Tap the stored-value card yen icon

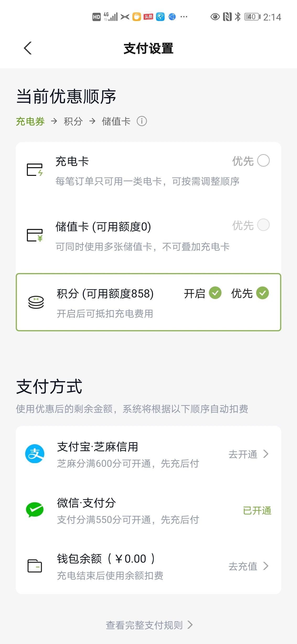(x=35, y=235)
